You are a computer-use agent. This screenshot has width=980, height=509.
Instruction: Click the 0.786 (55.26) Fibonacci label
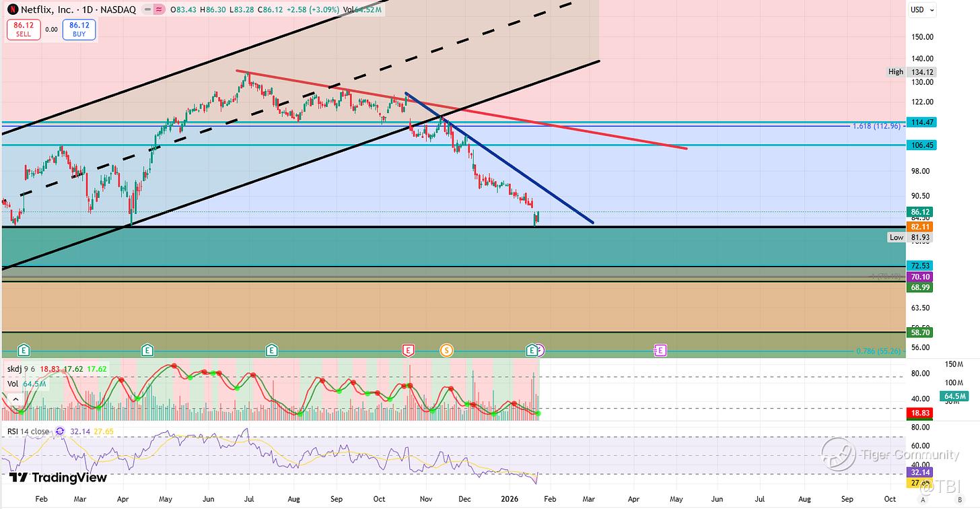click(880, 351)
